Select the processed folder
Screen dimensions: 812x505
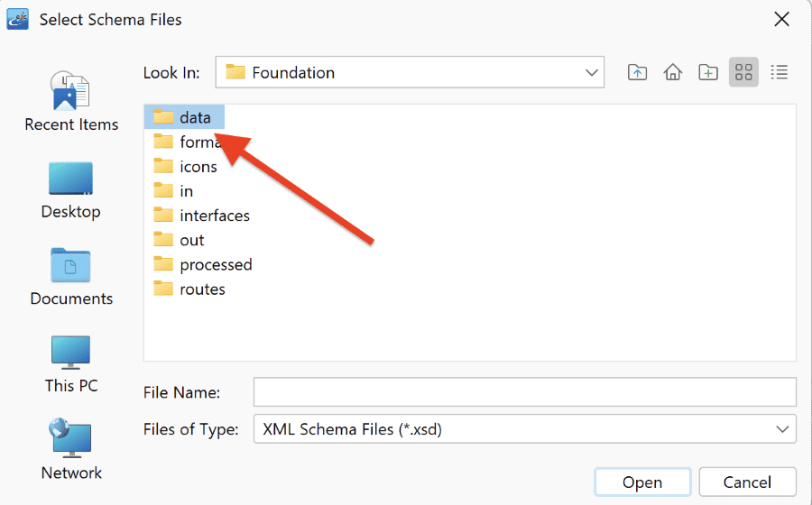tap(203, 264)
